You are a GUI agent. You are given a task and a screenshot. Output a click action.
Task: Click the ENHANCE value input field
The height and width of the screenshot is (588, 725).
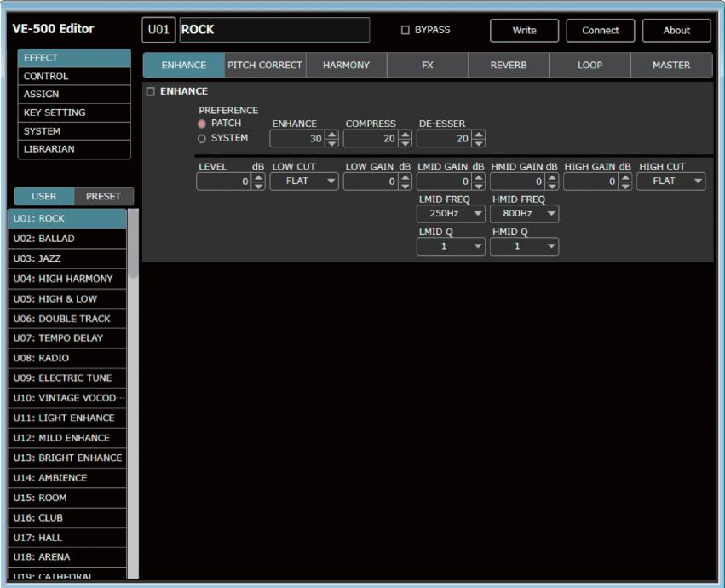coord(298,139)
